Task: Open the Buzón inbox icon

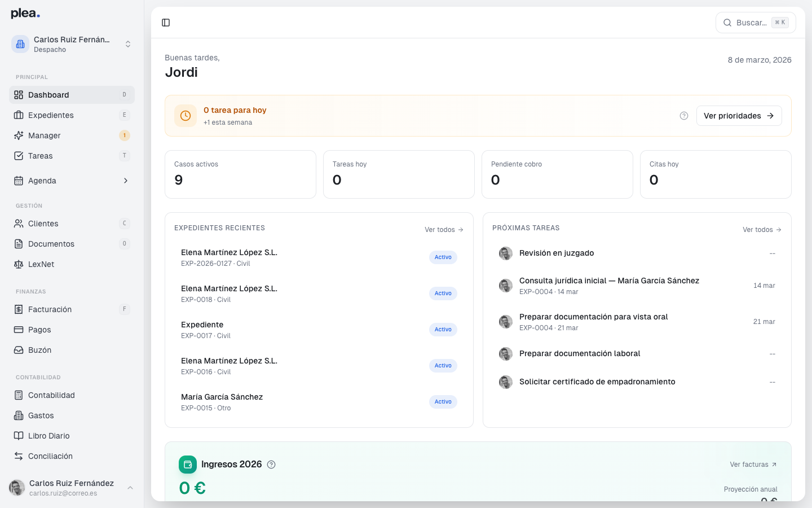Action: [17, 350]
